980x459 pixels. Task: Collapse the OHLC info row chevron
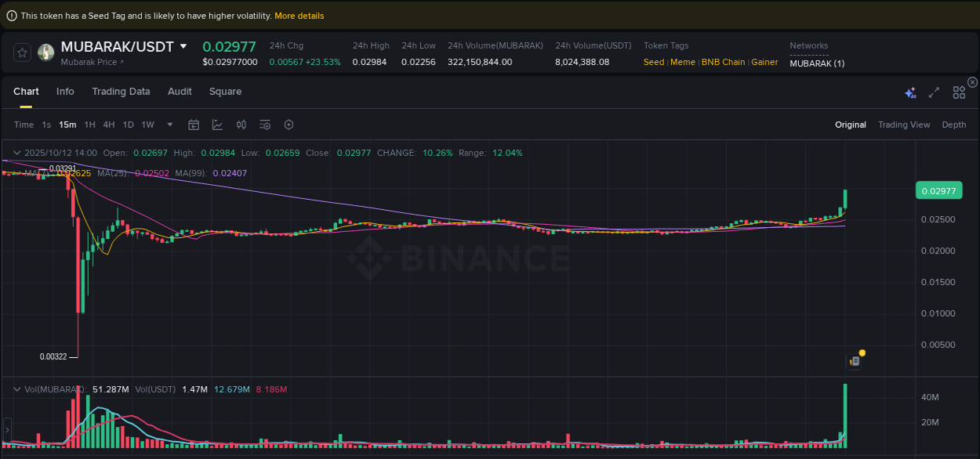[x=16, y=153]
